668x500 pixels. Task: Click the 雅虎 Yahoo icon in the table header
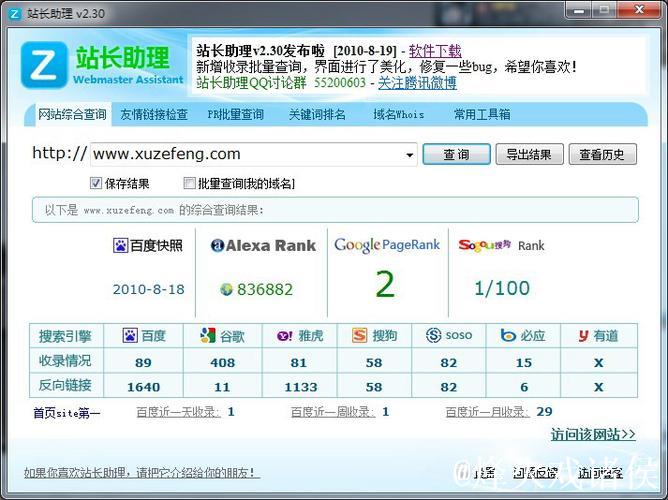285,336
